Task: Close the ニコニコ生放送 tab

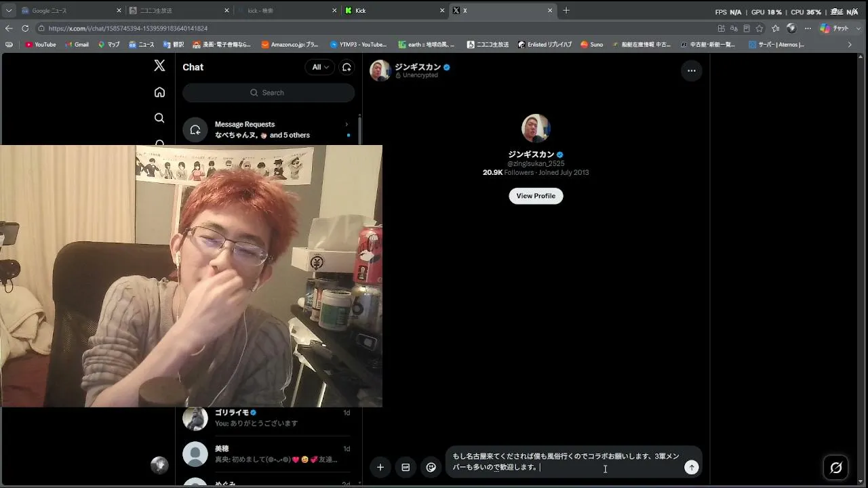Action: pos(227,11)
